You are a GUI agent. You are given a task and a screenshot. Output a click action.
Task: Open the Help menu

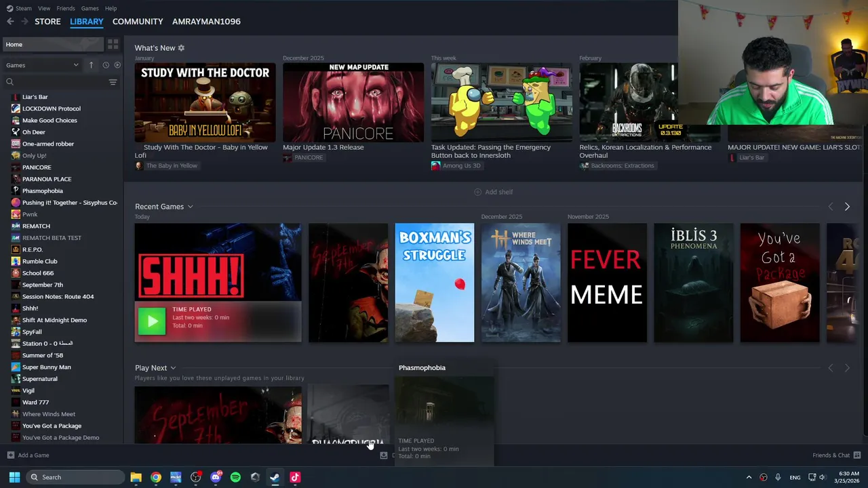coord(111,8)
